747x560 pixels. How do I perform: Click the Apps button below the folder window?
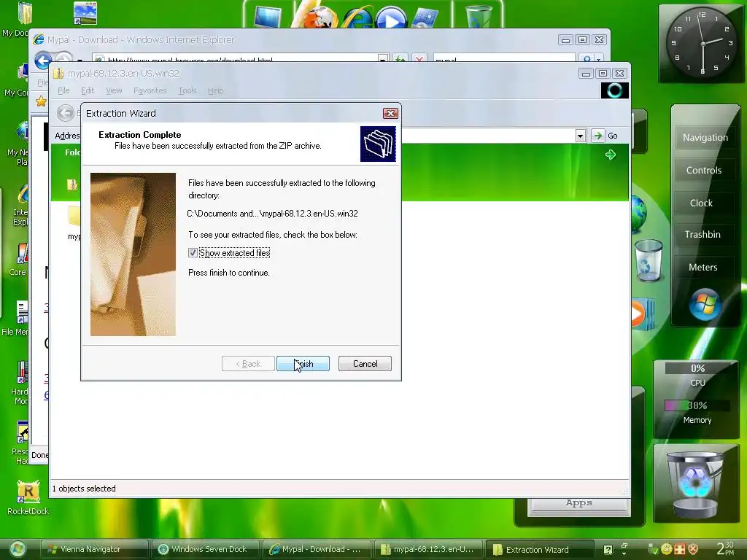[x=578, y=504]
